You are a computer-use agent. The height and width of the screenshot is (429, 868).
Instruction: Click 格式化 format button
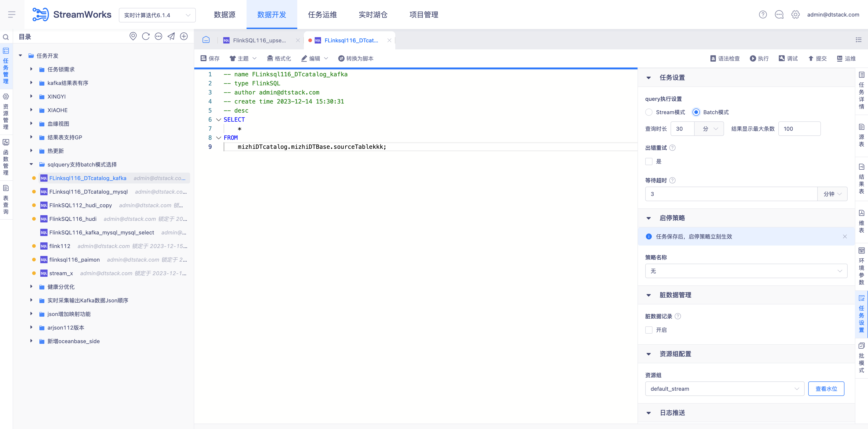click(x=279, y=59)
